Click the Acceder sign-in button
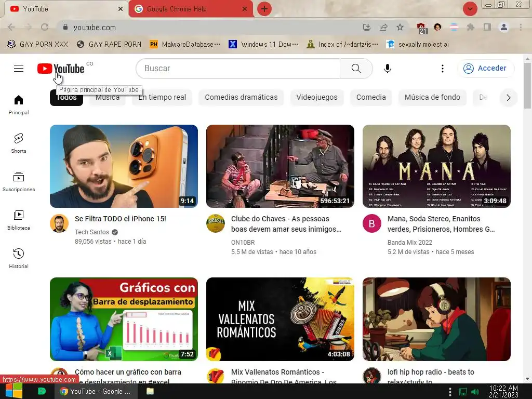Viewport: 532px width, 399px height. (x=486, y=68)
